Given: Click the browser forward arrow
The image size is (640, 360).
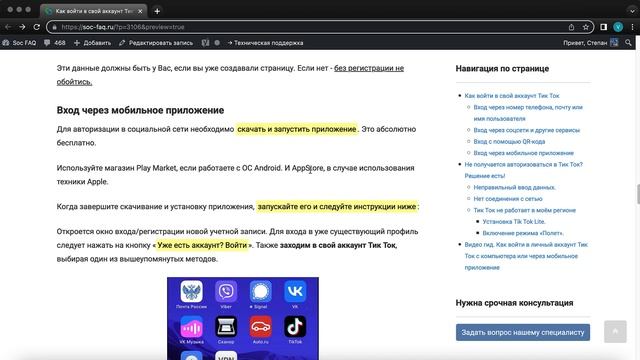Looking at the screenshot, I should pos(22,27).
